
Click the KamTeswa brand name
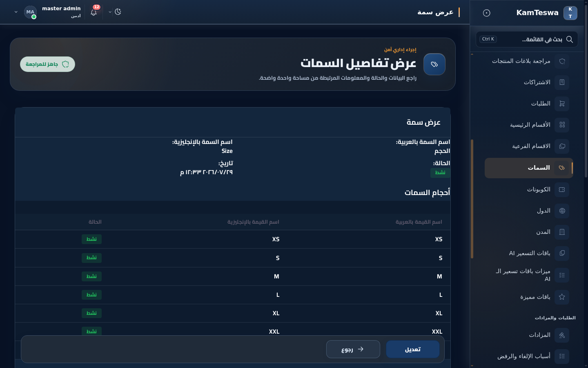point(537,13)
